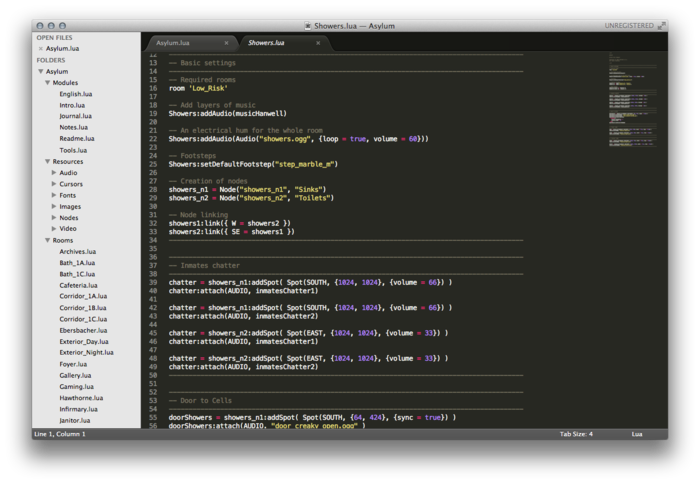700x484 pixels.
Task: Click the Inmates chatter comment
Action: pyautogui.click(x=204, y=266)
